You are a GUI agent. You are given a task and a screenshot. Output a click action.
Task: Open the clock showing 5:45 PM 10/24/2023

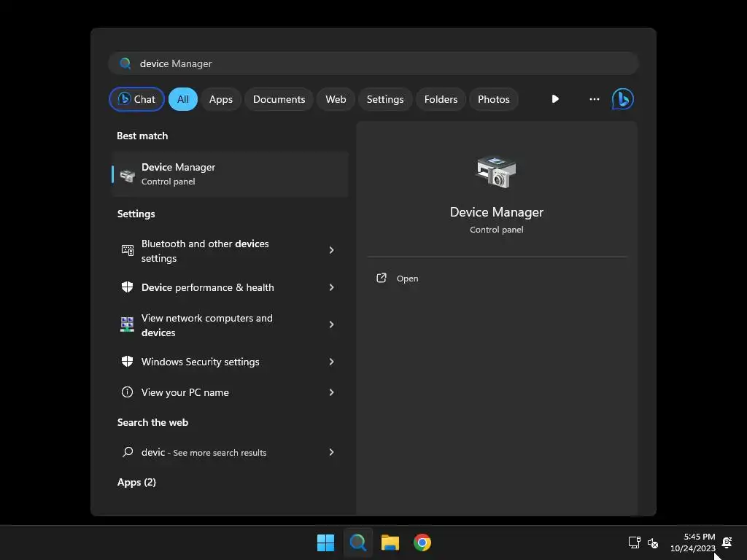tap(693, 542)
